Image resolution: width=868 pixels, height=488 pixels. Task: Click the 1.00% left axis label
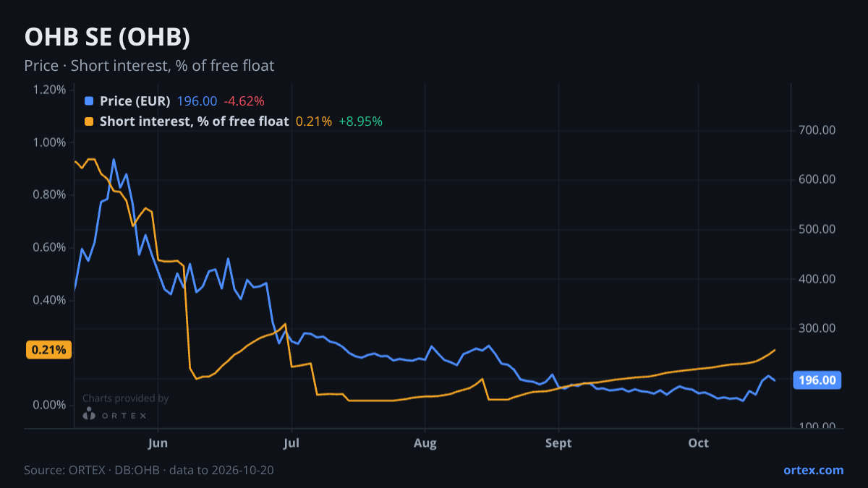pos(49,142)
